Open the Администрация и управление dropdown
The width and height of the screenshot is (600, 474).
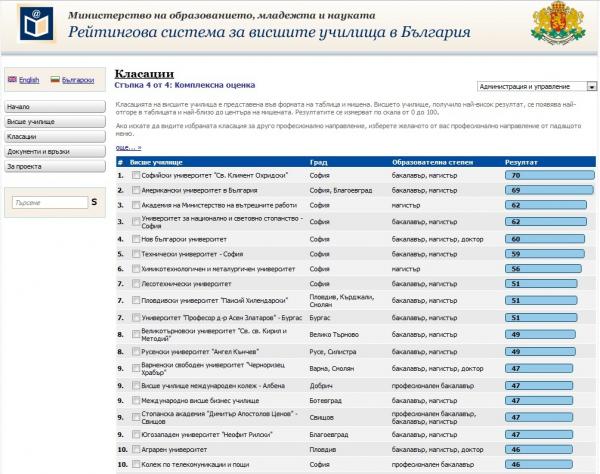pyautogui.click(x=536, y=86)
